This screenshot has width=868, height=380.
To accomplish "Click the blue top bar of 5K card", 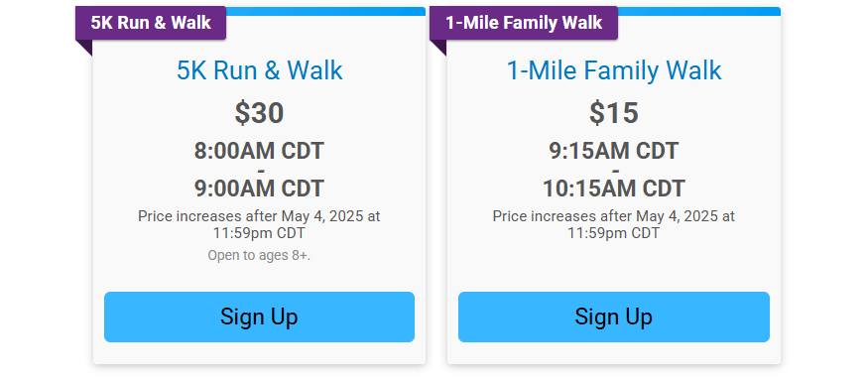I will click(x=325, y=11).
